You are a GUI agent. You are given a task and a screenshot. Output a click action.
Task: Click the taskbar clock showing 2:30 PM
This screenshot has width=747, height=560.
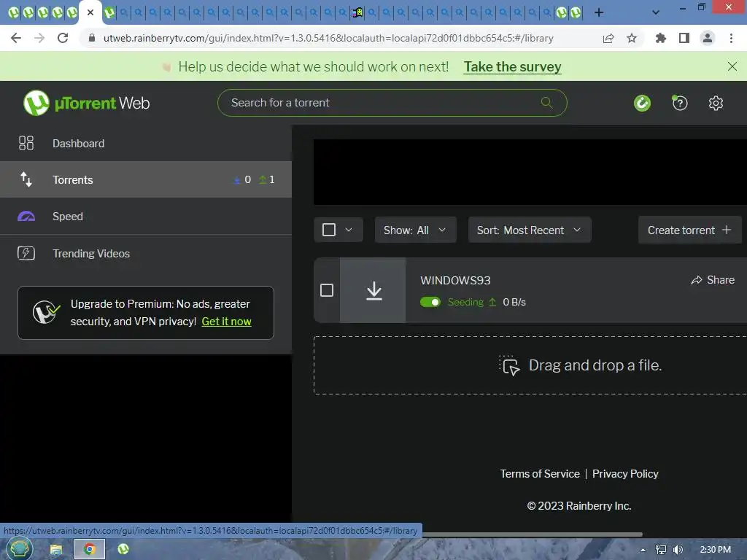[715, 550]
